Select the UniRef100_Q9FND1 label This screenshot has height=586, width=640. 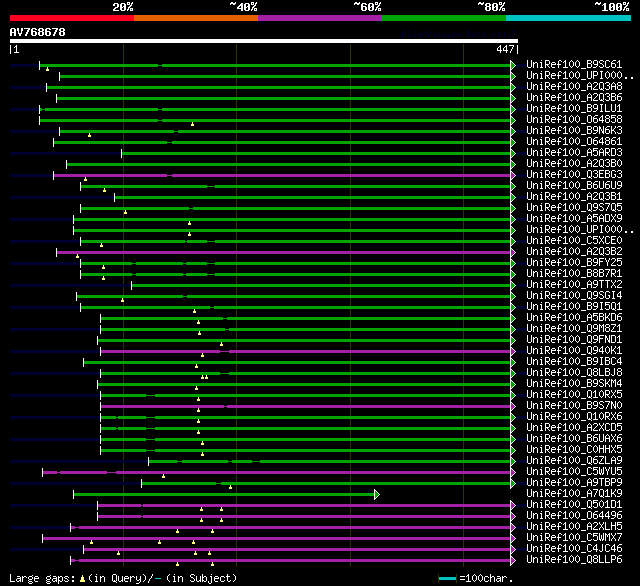coord(574,340)
